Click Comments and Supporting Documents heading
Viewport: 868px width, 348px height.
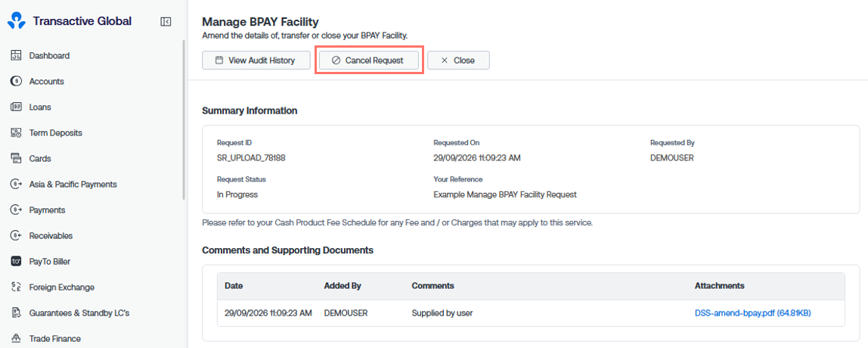(x=288, y=250)
